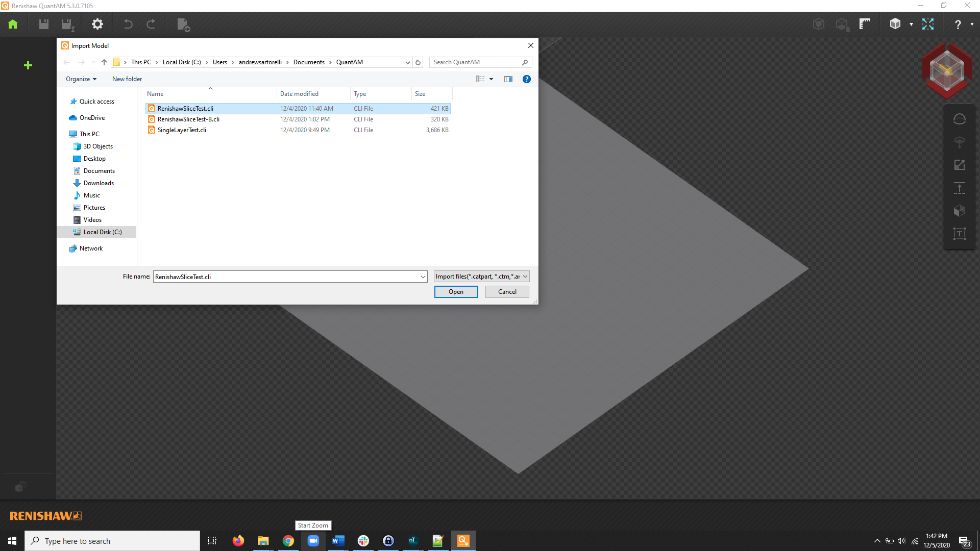Sort files by Type column
Screen dimensions: 980x551
coord(381,94)
